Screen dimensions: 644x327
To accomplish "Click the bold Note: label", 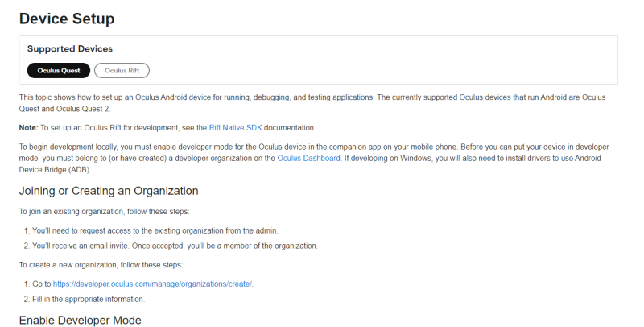I will 28,128.
